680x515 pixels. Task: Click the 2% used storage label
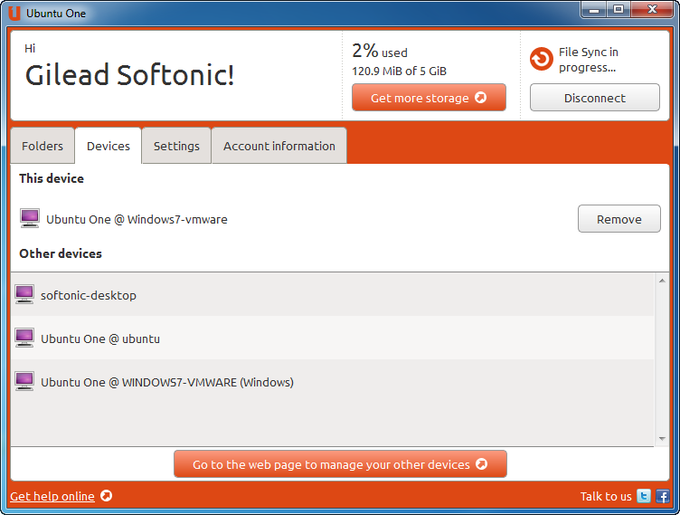[379, 51]
